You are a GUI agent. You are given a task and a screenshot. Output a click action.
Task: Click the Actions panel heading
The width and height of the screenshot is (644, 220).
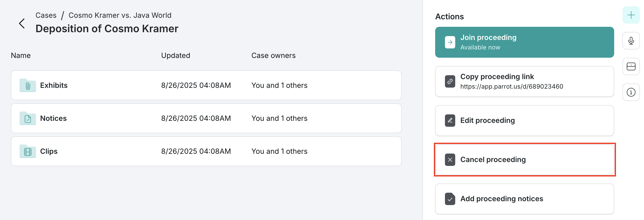[x=450, y=16]
